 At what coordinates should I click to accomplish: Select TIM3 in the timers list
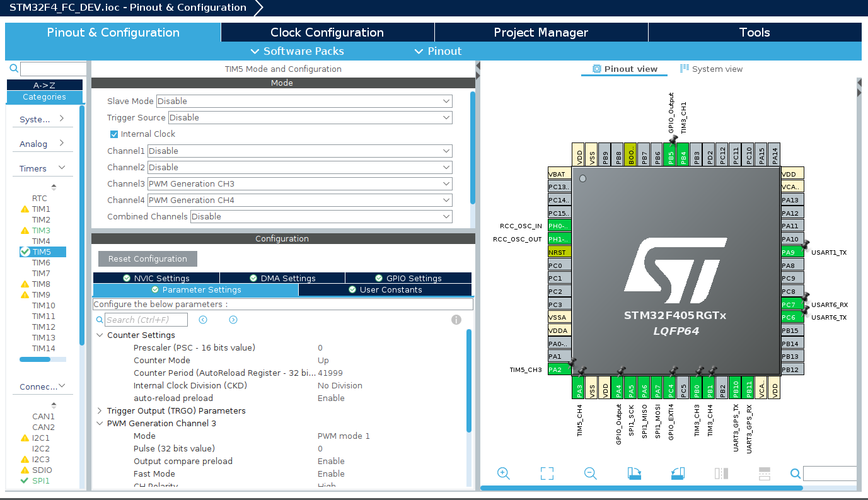pos(42,230)
